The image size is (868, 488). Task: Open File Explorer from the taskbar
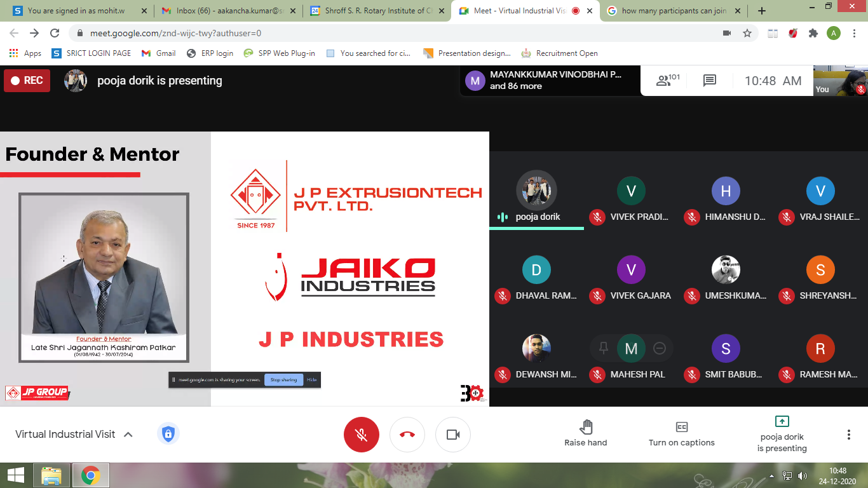[51, 475]
